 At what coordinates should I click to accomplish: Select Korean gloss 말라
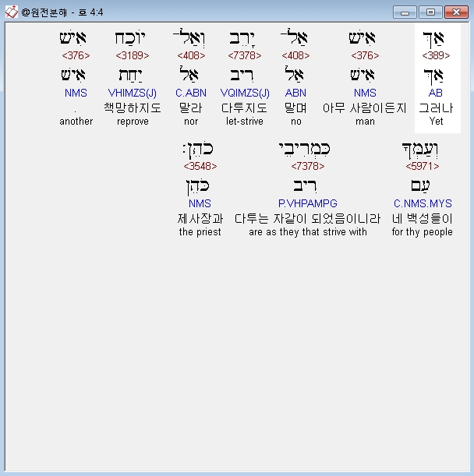pyautogui.click(x=191, y=108)
